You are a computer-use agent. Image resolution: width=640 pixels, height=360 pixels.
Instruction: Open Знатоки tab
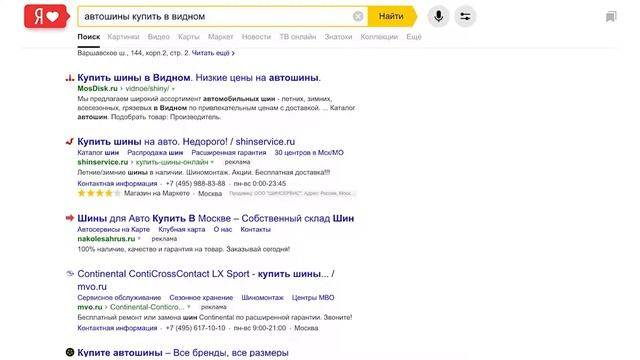click(x=338, y=37)
